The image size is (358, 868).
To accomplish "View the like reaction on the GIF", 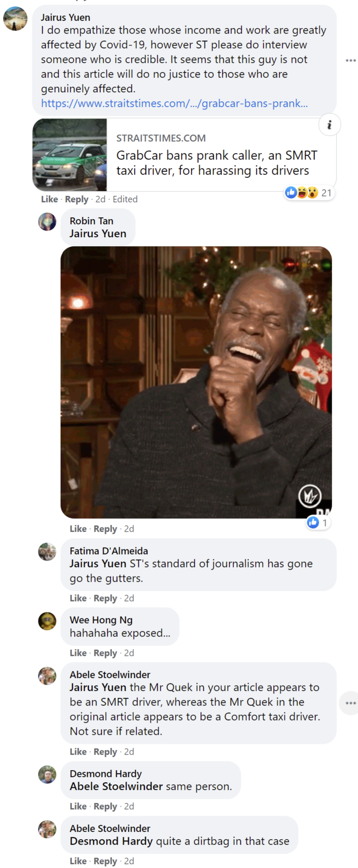I will click(x=318, y=523).
